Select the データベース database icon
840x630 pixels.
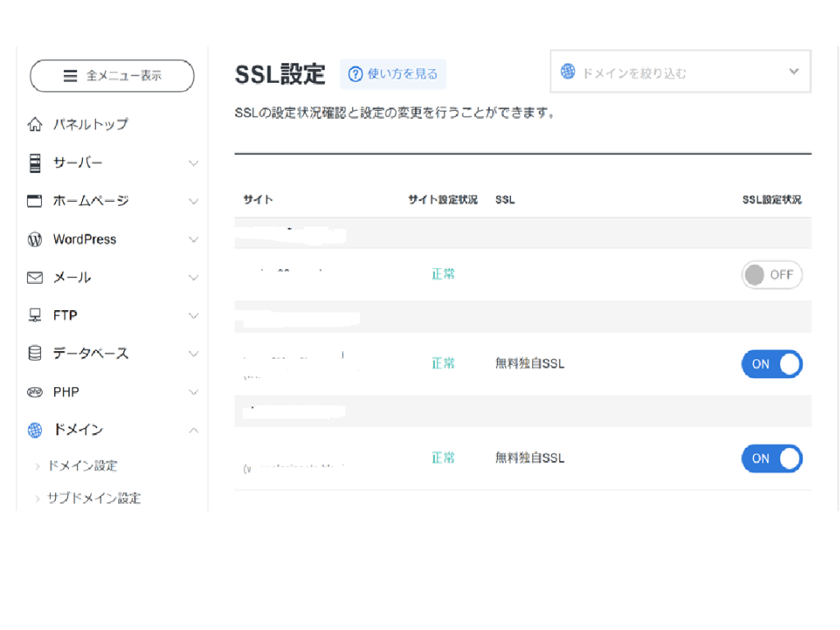pyautogui.click(x=34, y=354)
